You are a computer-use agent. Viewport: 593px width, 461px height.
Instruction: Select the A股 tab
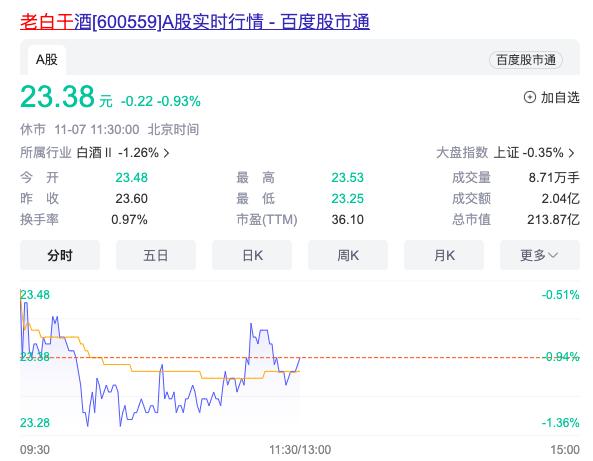[x=47, y=60]
